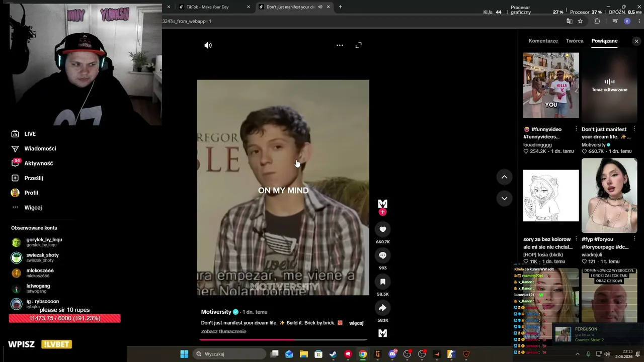Open options for the #fyp #foryou video

(x=634, y=239)
